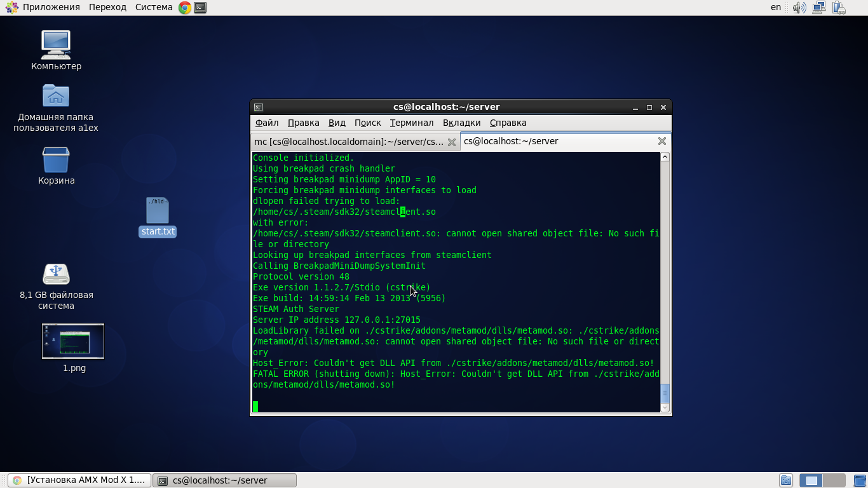
Task: Click the 'FATAL ERROR (shutting down)' line
Action: tap(456, 379)
